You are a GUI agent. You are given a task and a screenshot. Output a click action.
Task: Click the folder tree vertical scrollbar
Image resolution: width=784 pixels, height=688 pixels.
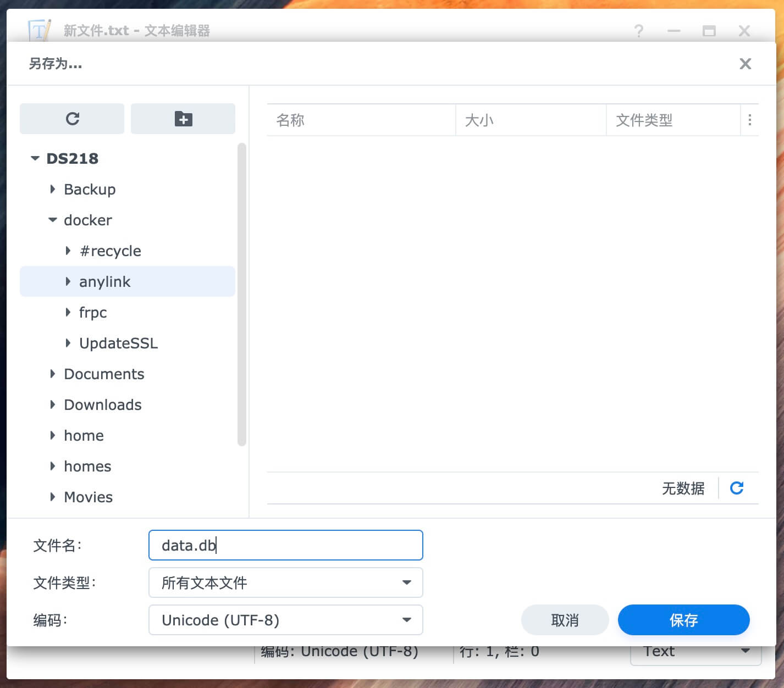[242, 295]
